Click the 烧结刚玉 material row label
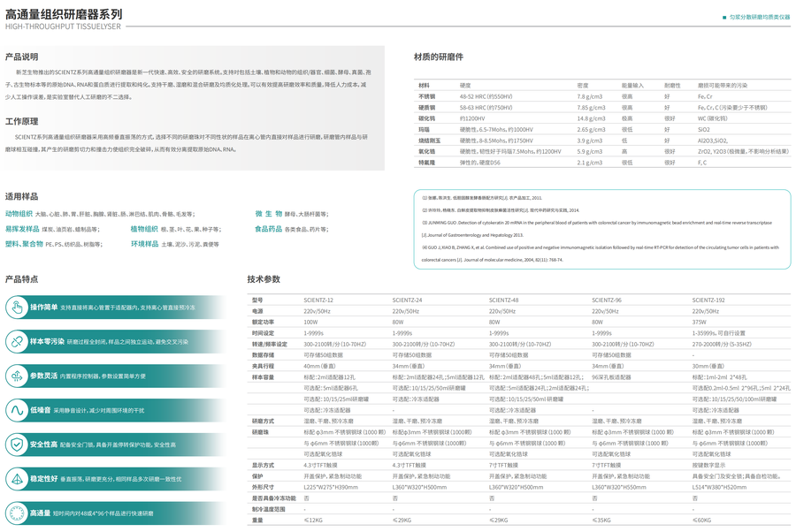Image resolution: width=796 pixels, height=532 pixels. (x=430, y=141)
